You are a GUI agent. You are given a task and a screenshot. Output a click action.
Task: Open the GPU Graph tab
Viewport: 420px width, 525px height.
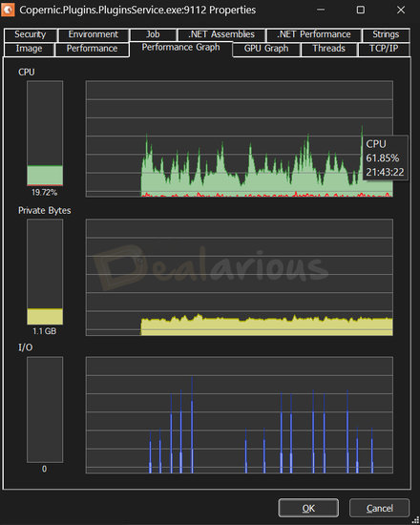(x=266, y=49)
